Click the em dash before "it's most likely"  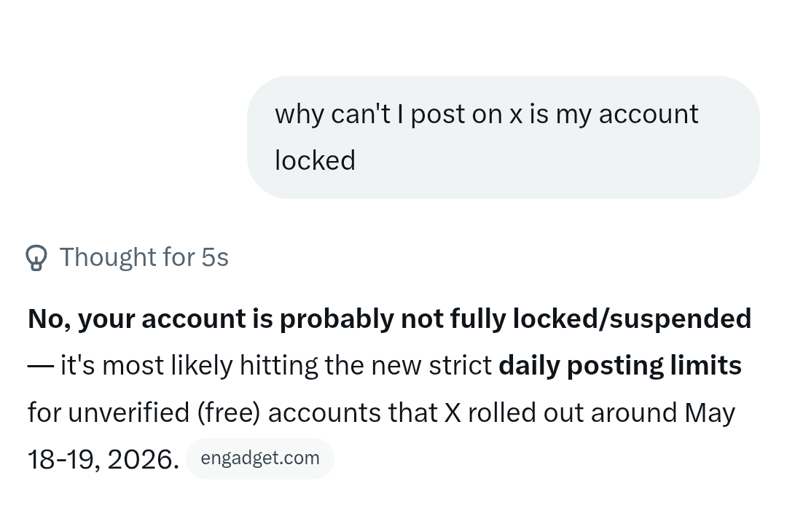(41, 367)
